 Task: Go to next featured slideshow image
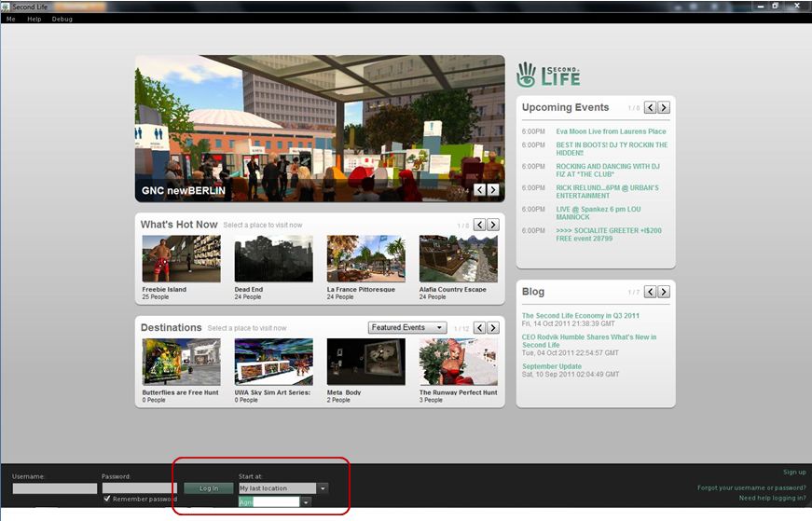click(493, 190)
